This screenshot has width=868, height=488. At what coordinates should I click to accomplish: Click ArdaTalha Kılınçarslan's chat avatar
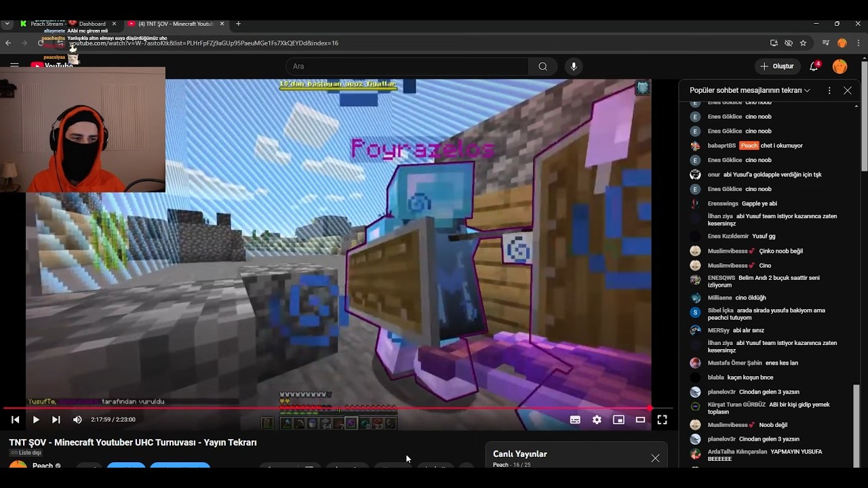pos(695,453)
